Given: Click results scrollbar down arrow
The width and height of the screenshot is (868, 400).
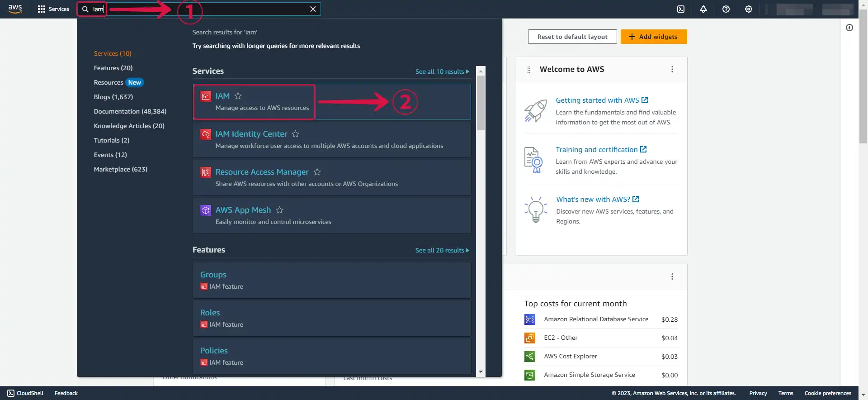Looking at the screenshot, I should pos(481,371).
